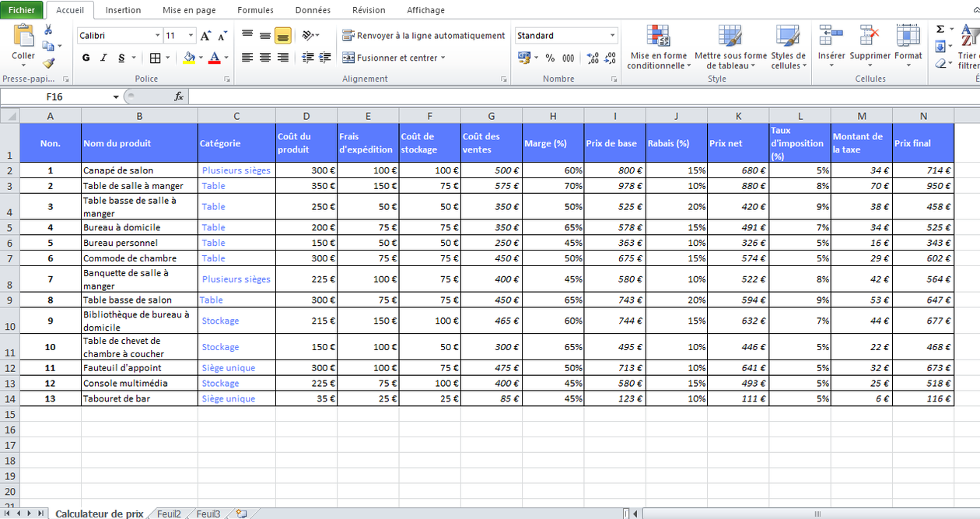
Task: Align text right in alignment group
Action: (283, 58)
